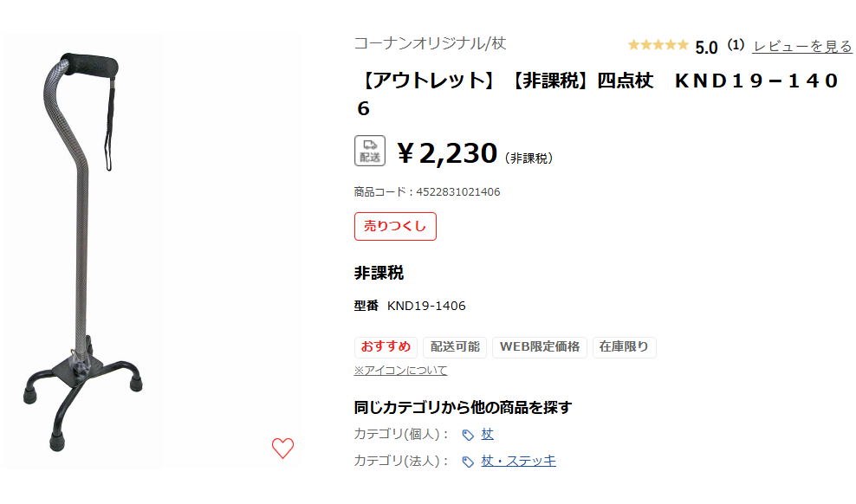
Task: Open the レビューを見る link
Action: (802, 46)
